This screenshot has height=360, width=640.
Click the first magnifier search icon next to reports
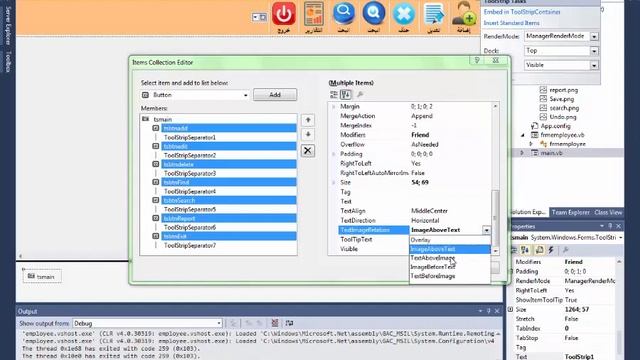[344, 13]
